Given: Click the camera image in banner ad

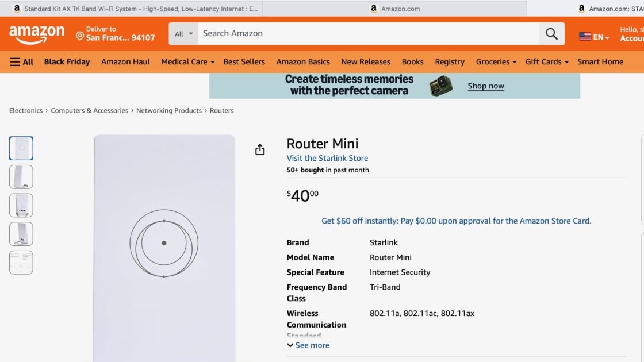Looking at the screenshot, I should (441, 86).
